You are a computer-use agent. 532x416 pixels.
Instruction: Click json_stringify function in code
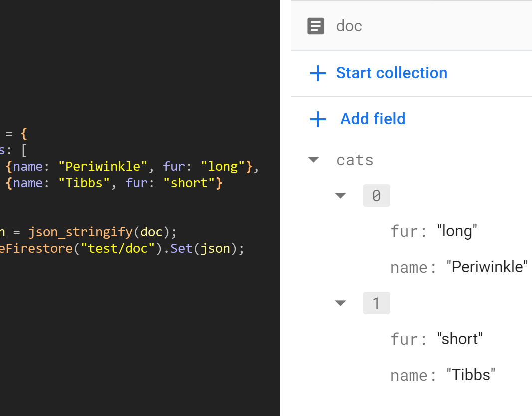click(x=80, y=232)
